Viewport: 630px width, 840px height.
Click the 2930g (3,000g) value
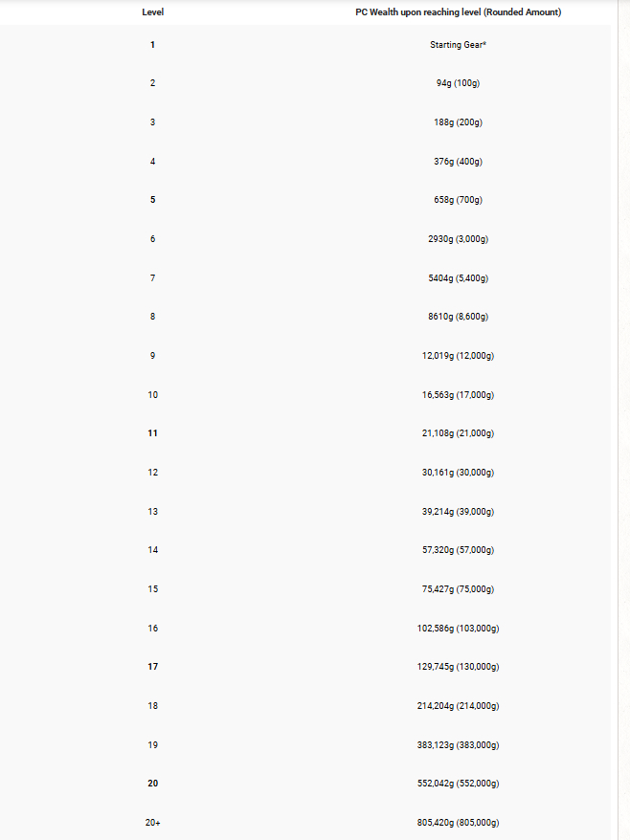point(458,239)
